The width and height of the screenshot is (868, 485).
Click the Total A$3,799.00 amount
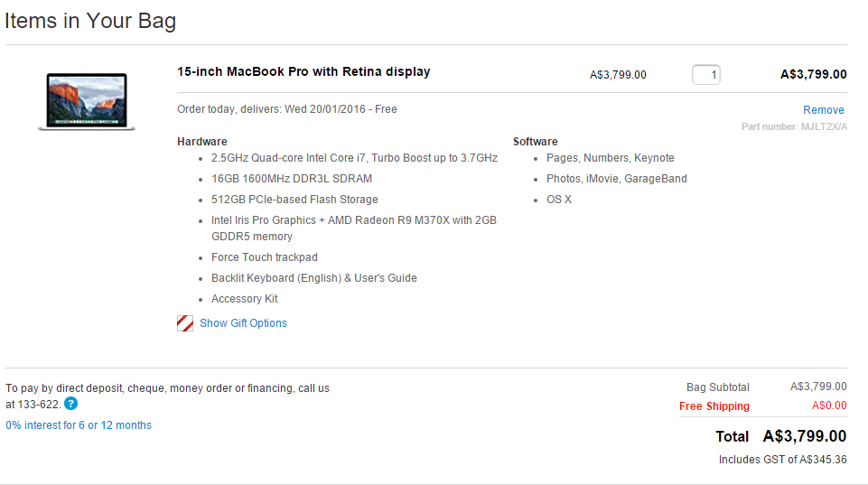point(805,436)
